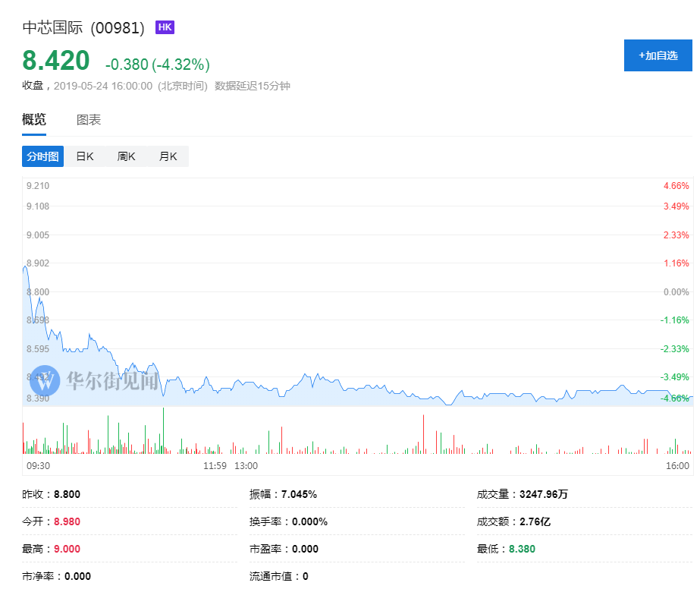Click the -3.49% green percent axis label
The width and height of the screenshot is (700, 589).
[x=674, y=377]
